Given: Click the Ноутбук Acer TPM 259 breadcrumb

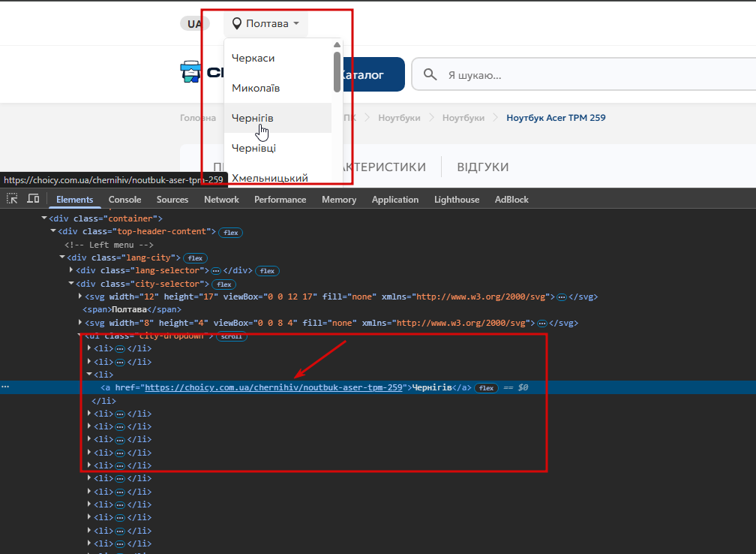Looking at the screenshot, I should (556, 118).
